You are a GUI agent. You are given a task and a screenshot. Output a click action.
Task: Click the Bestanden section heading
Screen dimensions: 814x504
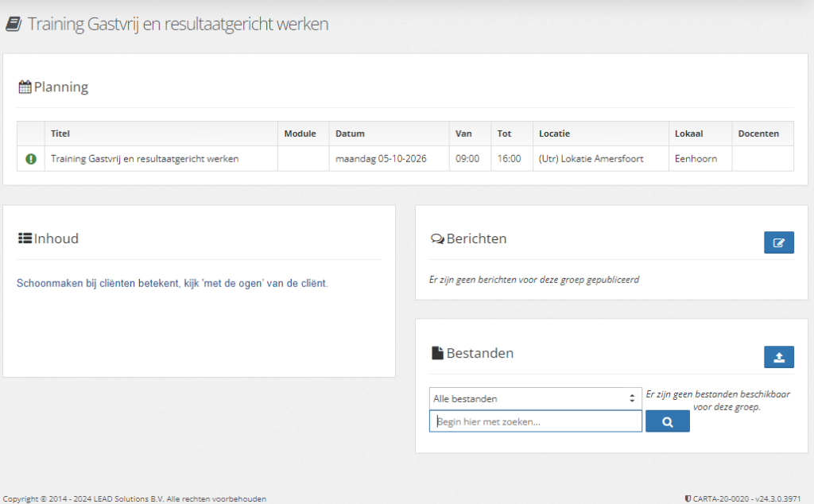[x=479, y=353]
